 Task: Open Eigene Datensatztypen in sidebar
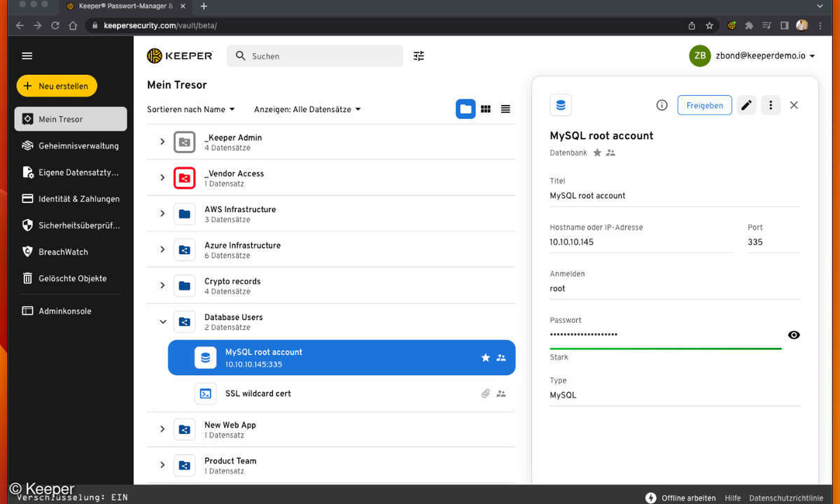(x=71, y=172)
